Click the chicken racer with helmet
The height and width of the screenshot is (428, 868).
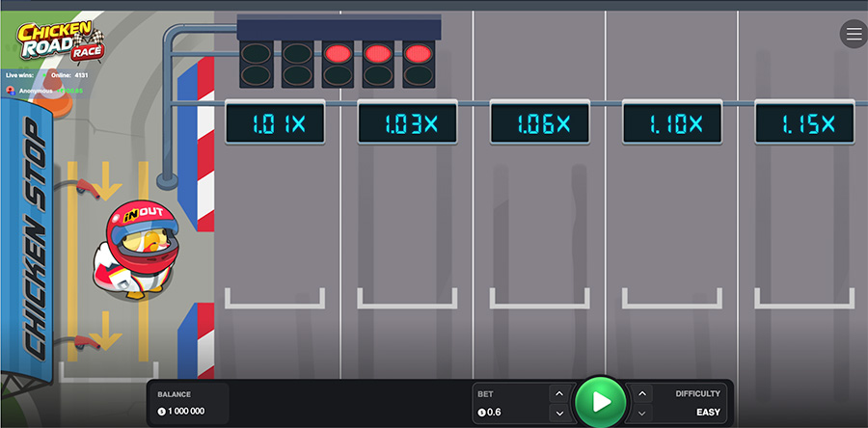137,250
